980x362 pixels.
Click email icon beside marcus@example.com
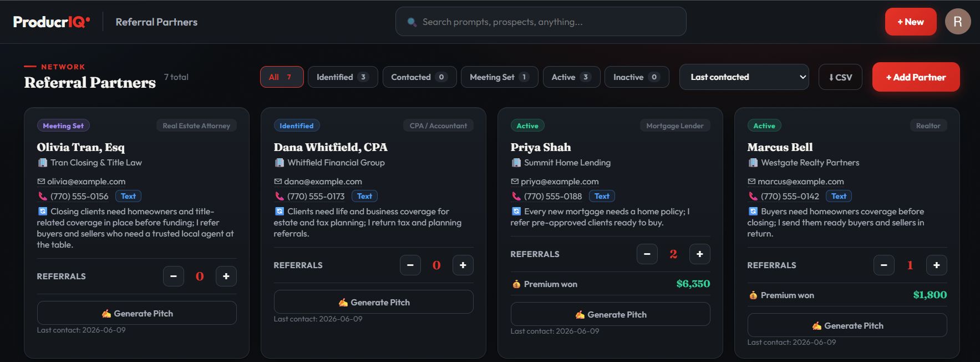tap(751, 182)
